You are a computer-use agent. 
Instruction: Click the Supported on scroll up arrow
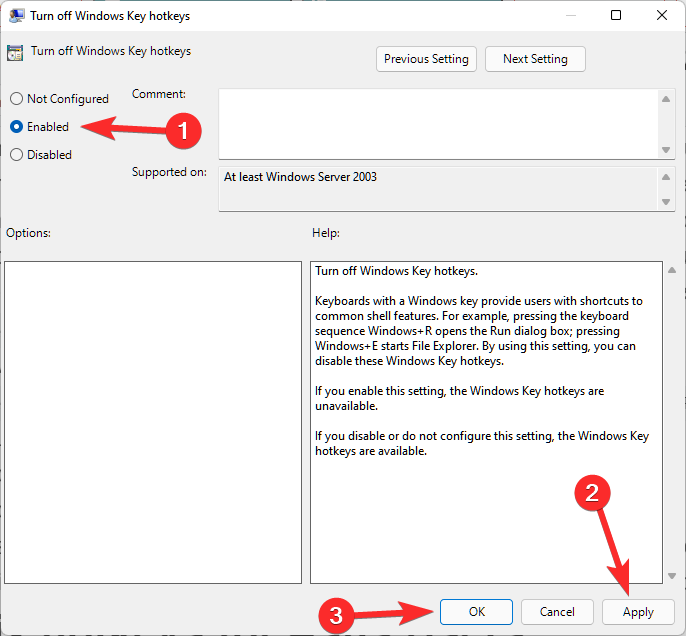click(667, 177)
